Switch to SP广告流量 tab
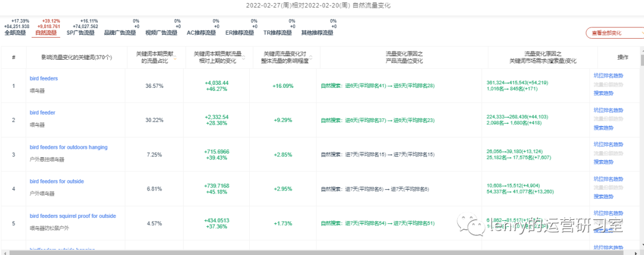 point(80,33)
